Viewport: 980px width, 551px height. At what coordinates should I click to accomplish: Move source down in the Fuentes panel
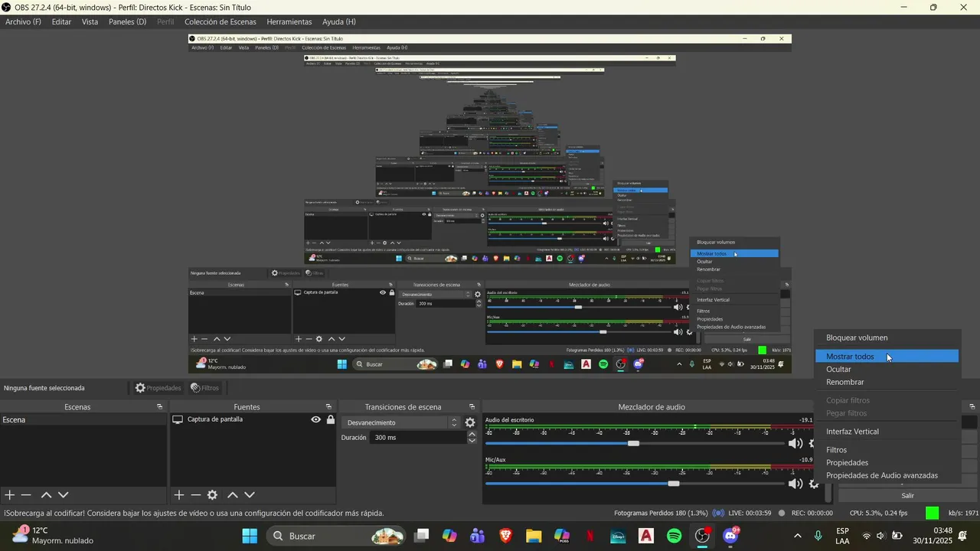(250, 495)
